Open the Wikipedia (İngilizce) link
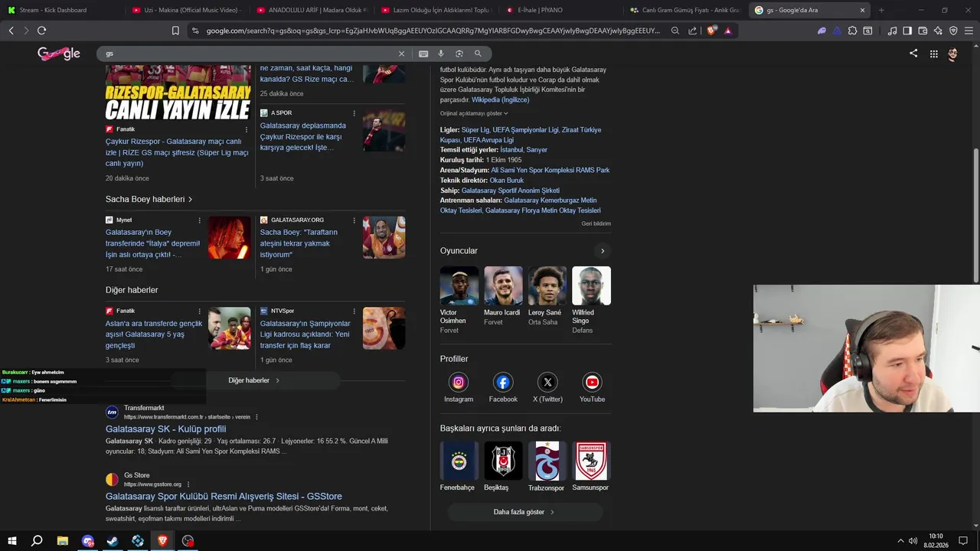 coord(500,99)
